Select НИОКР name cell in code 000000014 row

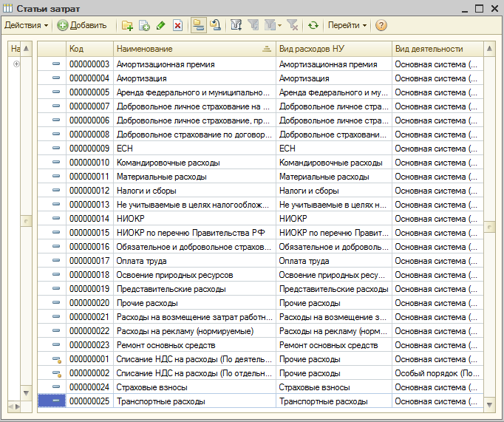194,219
